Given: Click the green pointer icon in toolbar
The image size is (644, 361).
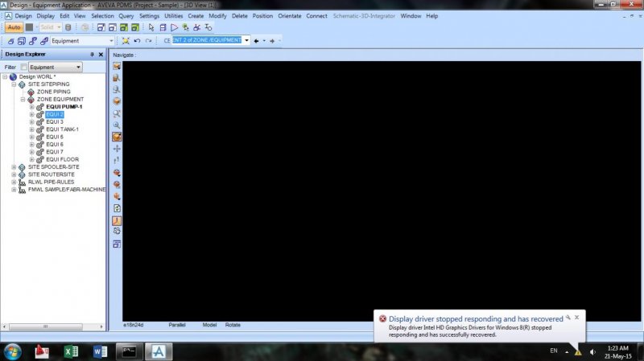Looking at the screenshot, I should 186,27.
